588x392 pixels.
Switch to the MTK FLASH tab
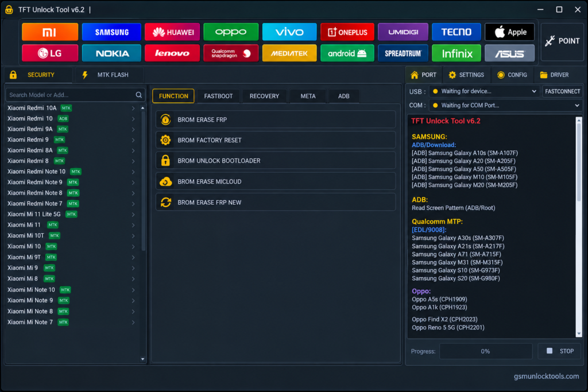click(109, 75)
